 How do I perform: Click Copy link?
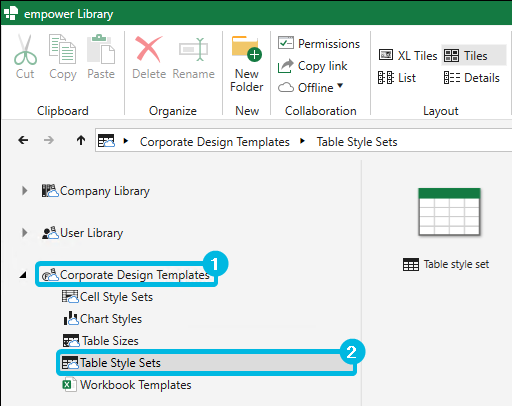coord(313,66)
